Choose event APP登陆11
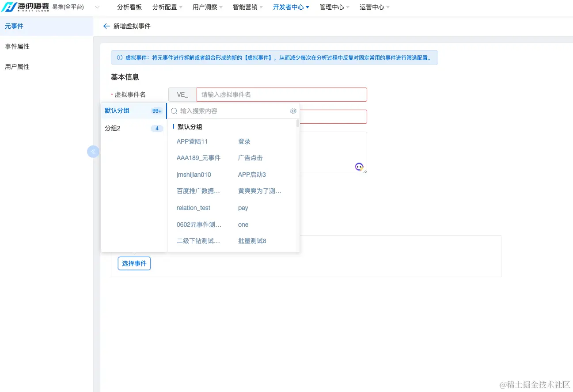 point(192,141)
